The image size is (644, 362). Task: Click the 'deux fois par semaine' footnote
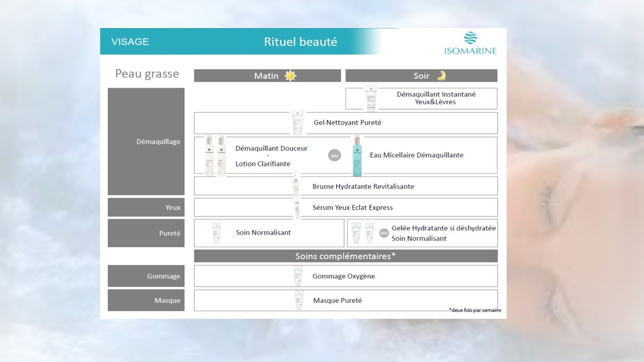coord(475,310)
